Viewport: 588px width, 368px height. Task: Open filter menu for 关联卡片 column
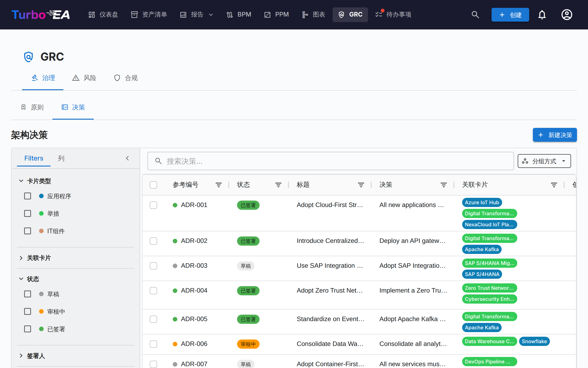(554, 185)
